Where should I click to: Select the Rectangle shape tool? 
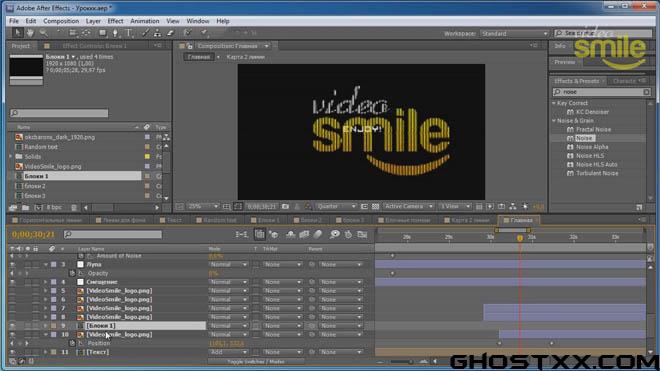coord(102,33)
